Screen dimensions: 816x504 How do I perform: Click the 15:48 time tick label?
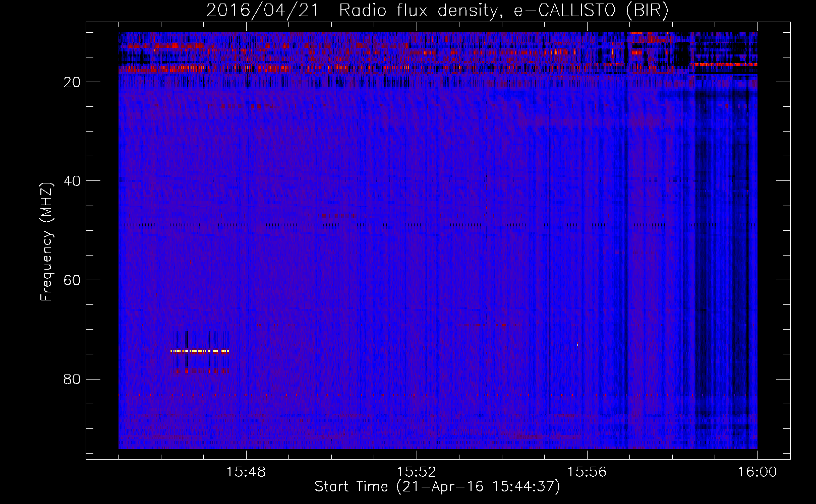pos(246,472)
